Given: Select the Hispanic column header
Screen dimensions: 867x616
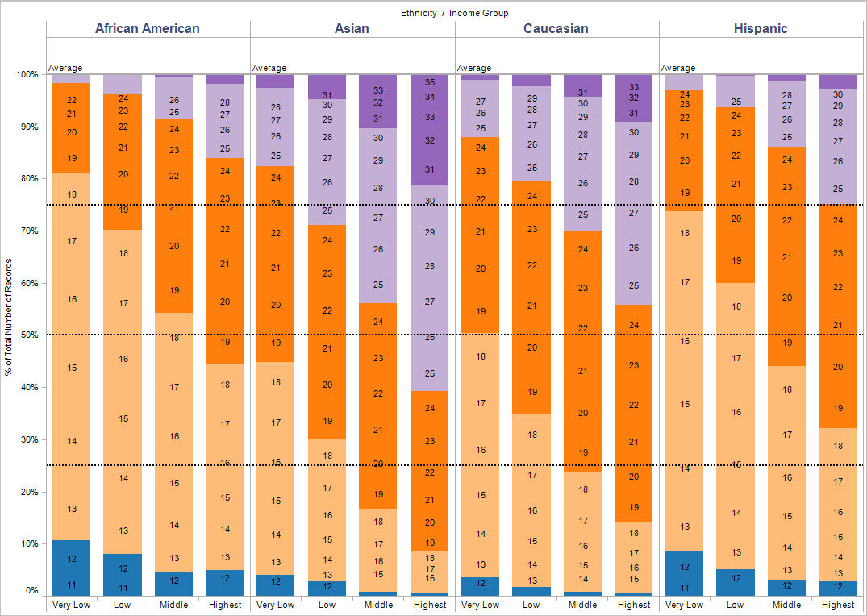Looking at the screenshot, I should click(761, 29).
